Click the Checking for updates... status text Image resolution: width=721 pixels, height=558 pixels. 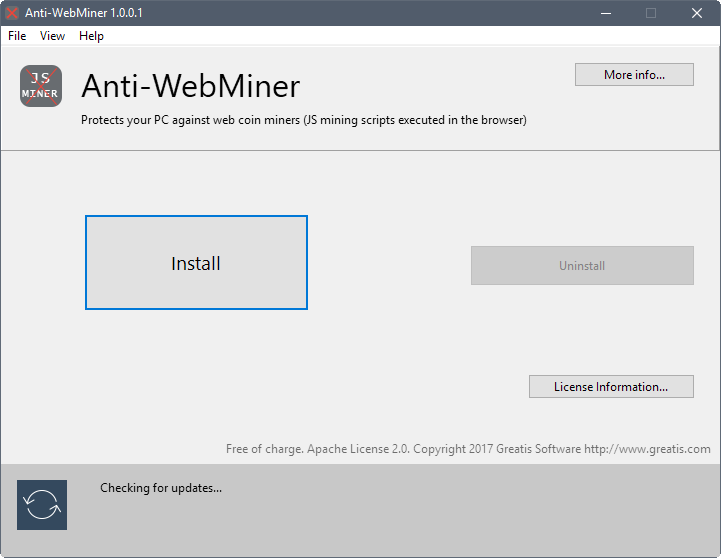point(161,488)
